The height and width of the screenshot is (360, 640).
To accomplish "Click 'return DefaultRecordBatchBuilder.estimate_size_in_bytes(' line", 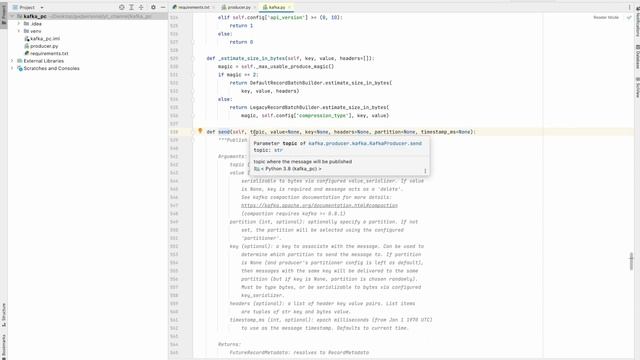I will pyautogui.click(x=311, y=83).
